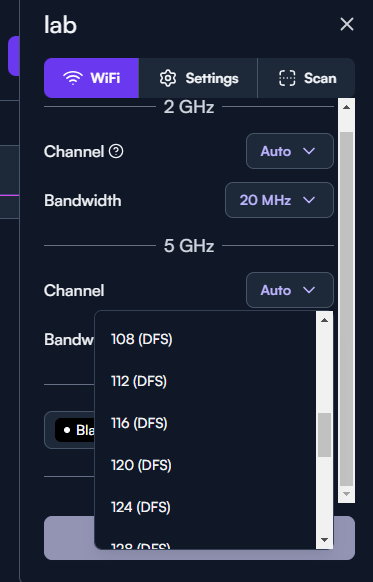373x582 pixels.
Task: Click channel list scrollbar down arrow
Action: [324, 540]
